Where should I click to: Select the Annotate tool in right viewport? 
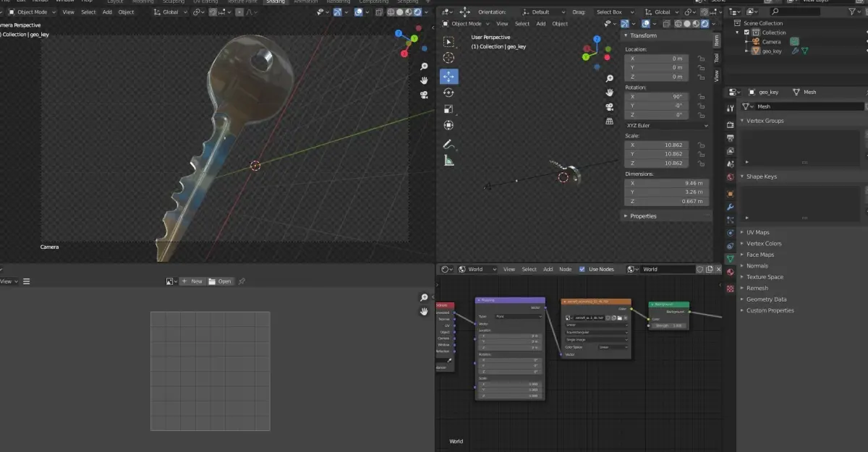point(448,144)
